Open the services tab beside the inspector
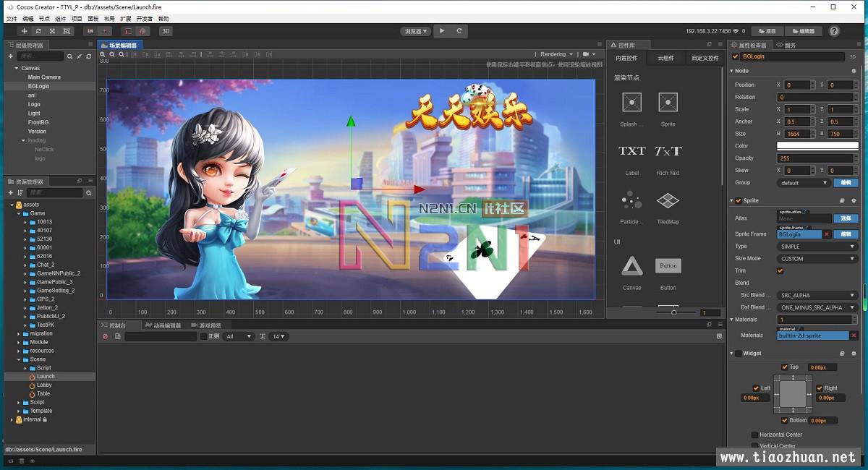The width and height of the screenshot is (868, 470). point(786,45)
